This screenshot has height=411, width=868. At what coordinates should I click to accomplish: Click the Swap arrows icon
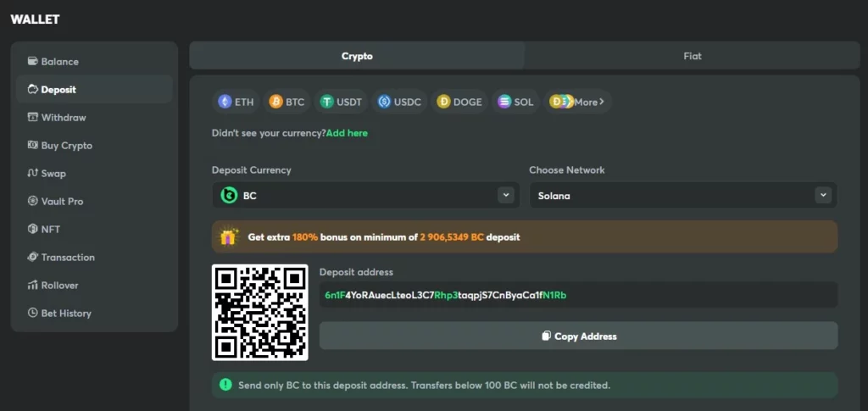(33, 173)
